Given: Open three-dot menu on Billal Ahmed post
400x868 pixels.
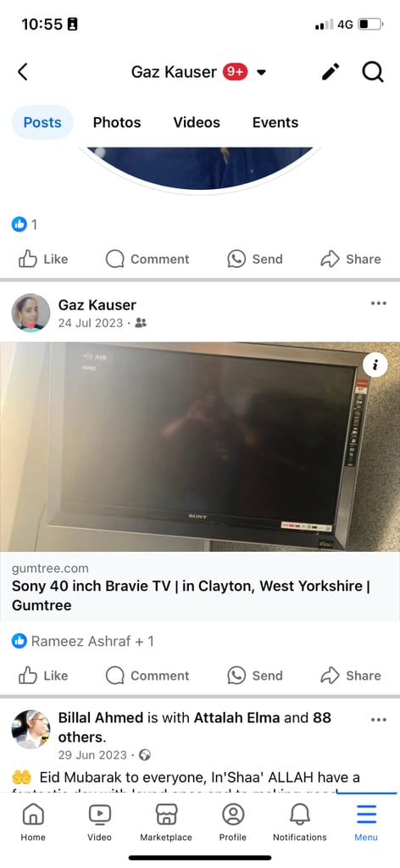Looking at the screenshot, I should [379, 720].
